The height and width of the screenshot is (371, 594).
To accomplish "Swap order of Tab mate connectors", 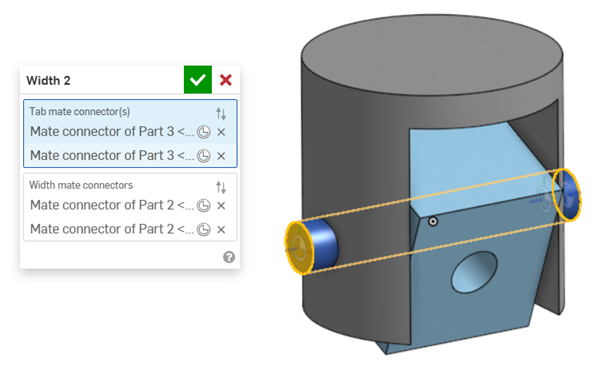I will (221, 113).
